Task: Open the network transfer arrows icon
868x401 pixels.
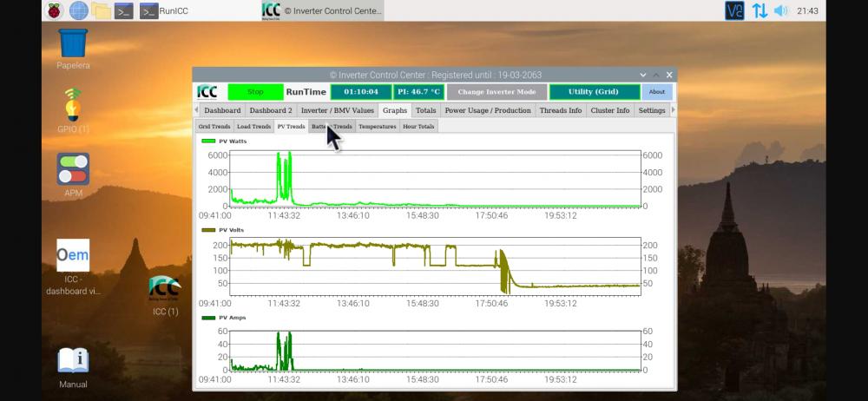Action: point(759,10)
